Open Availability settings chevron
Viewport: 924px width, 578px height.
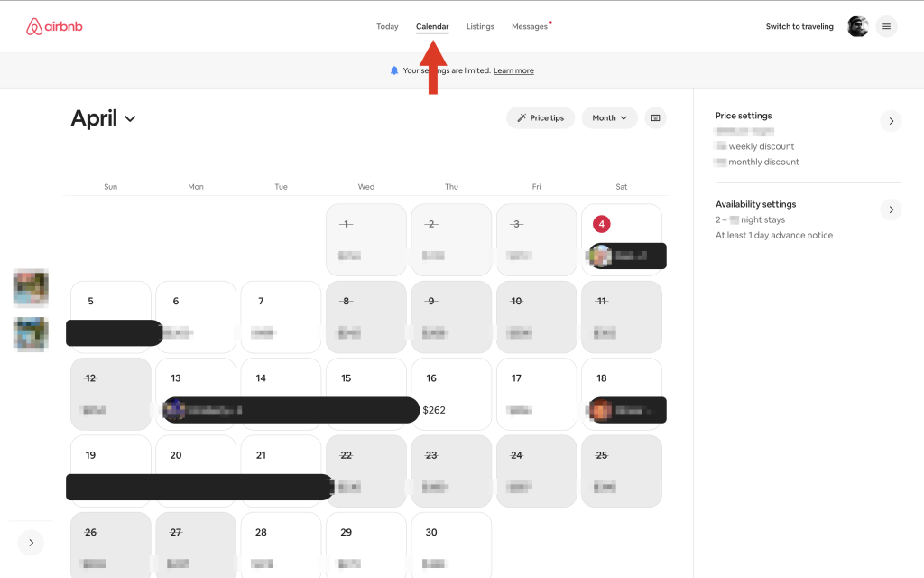(x=891, y=210)
